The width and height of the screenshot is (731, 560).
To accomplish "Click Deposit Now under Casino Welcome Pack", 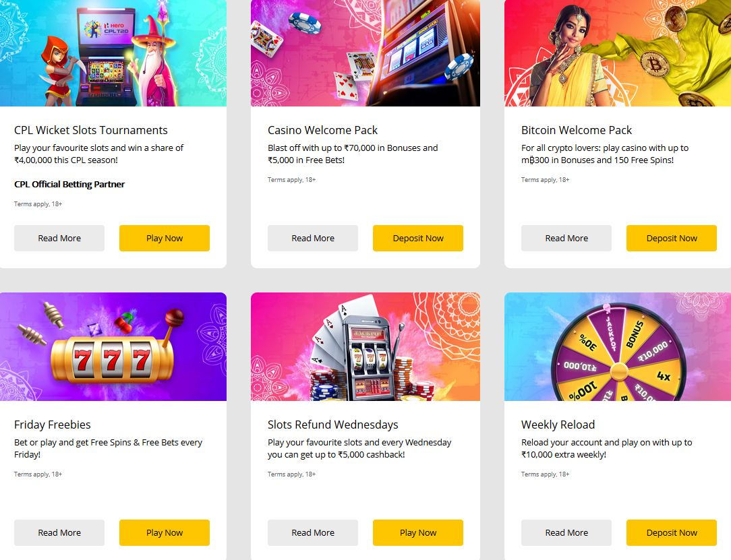I will (418, 238).
